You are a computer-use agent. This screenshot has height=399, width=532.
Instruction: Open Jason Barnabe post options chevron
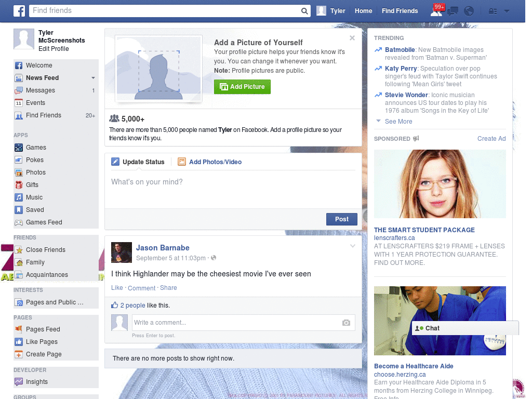click(x=353, y=246)
